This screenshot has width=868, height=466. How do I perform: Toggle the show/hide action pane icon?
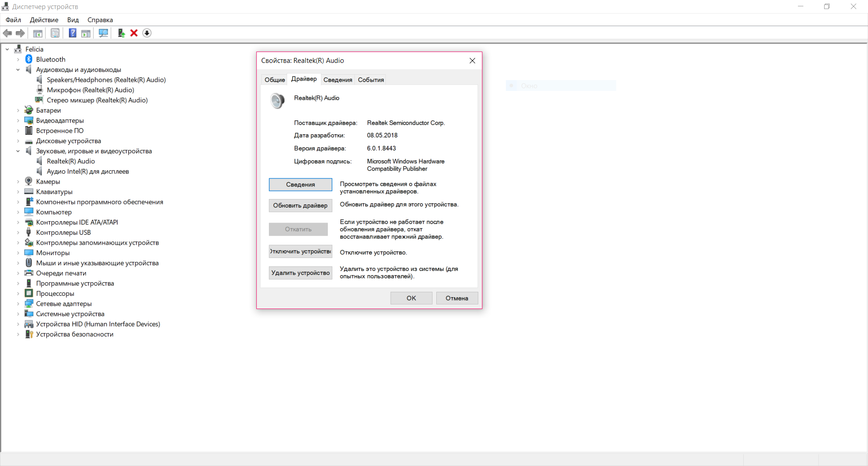(86, 33)
